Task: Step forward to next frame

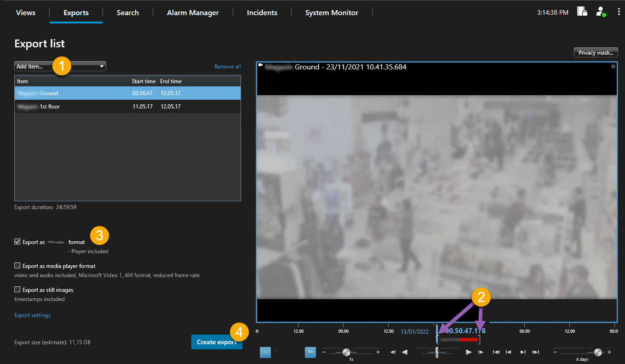Action: click(x=481, y=352)
